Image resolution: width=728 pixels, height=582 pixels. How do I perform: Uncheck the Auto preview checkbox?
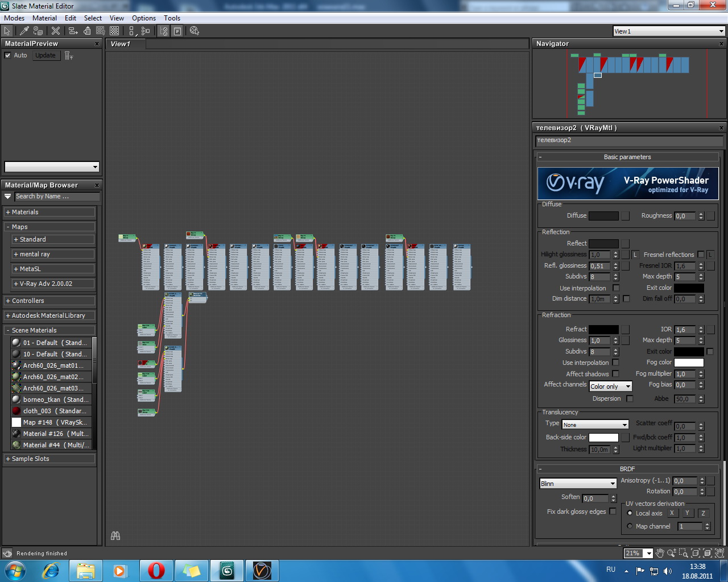(x=8, y=55)
